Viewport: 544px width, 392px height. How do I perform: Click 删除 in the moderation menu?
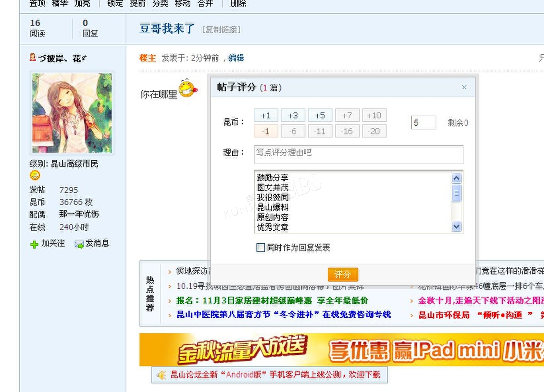(238, 4)
